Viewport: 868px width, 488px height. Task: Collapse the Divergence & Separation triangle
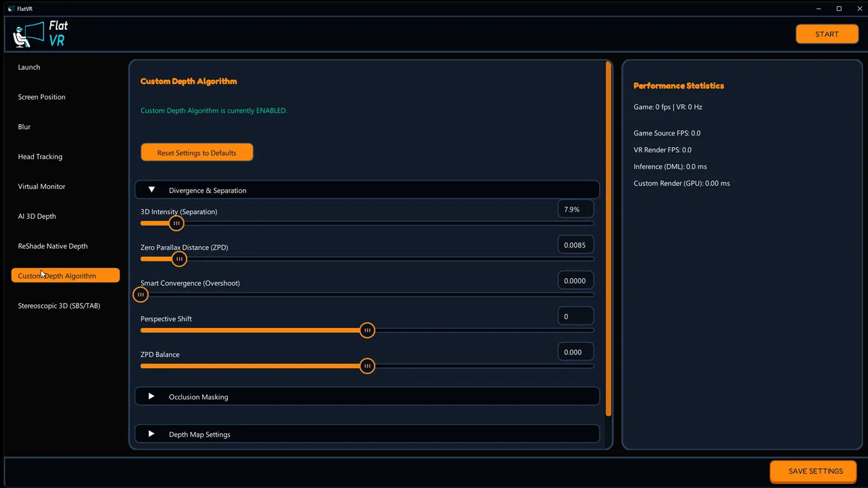click(152, 190)
